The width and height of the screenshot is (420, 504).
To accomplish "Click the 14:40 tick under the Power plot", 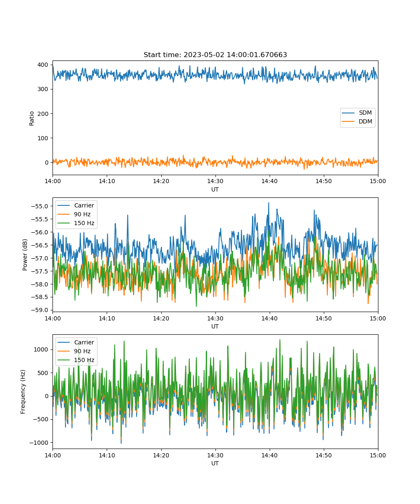I will (x=270, y=318).
